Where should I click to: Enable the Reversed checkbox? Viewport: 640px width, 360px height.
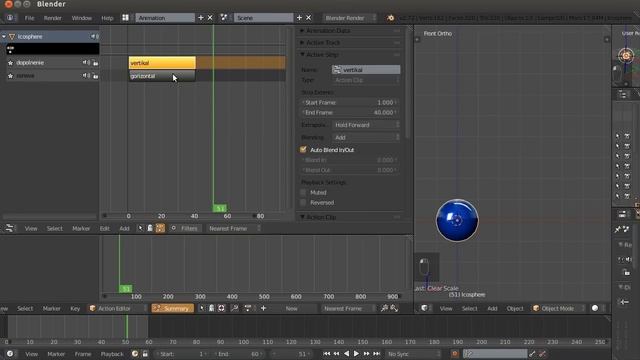[x=303, y=202]
